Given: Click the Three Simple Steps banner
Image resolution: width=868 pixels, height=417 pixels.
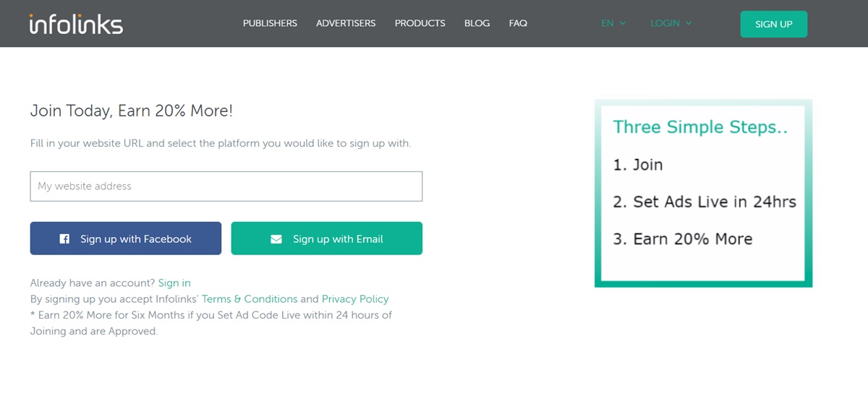Looking at the screenshot, I should pos(703,193).
